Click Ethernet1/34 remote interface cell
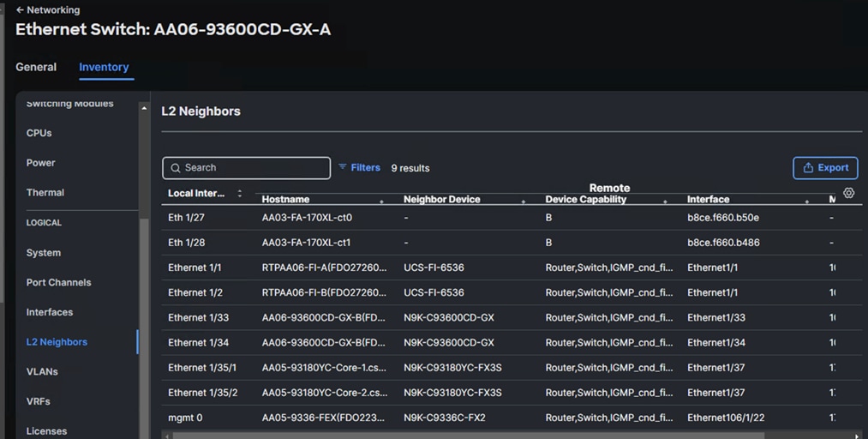The height and width of the screenshot is (439, 868). [x=716, y=343]
